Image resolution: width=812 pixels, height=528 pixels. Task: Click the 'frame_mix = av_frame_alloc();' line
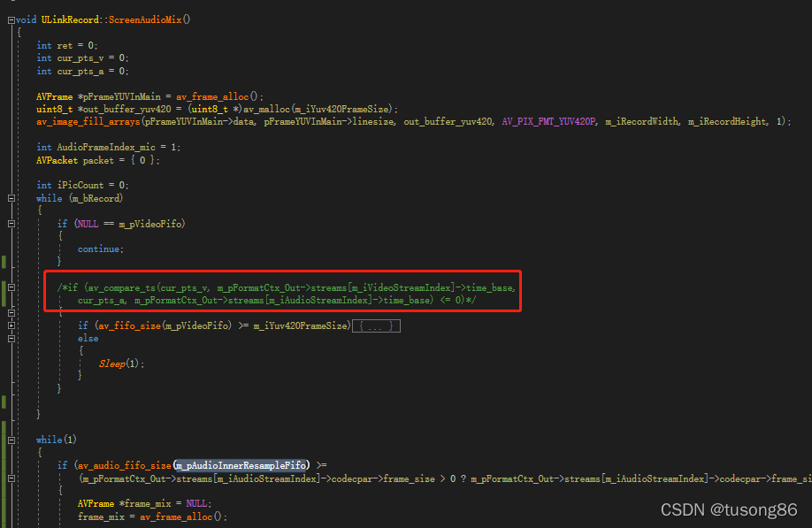[x=152, y=517]
